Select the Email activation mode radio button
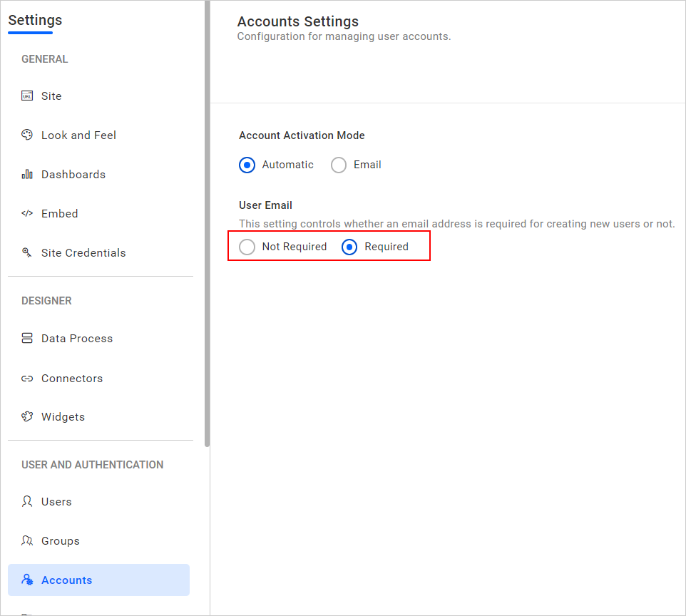The width and height of the screenshot is (686, 616). point(339,165)
